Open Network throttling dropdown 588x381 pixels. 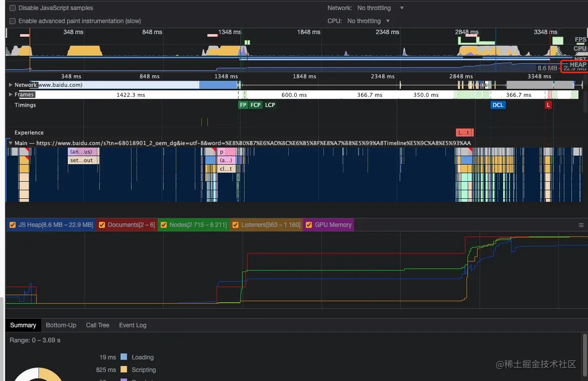click(x=380, y=8)
